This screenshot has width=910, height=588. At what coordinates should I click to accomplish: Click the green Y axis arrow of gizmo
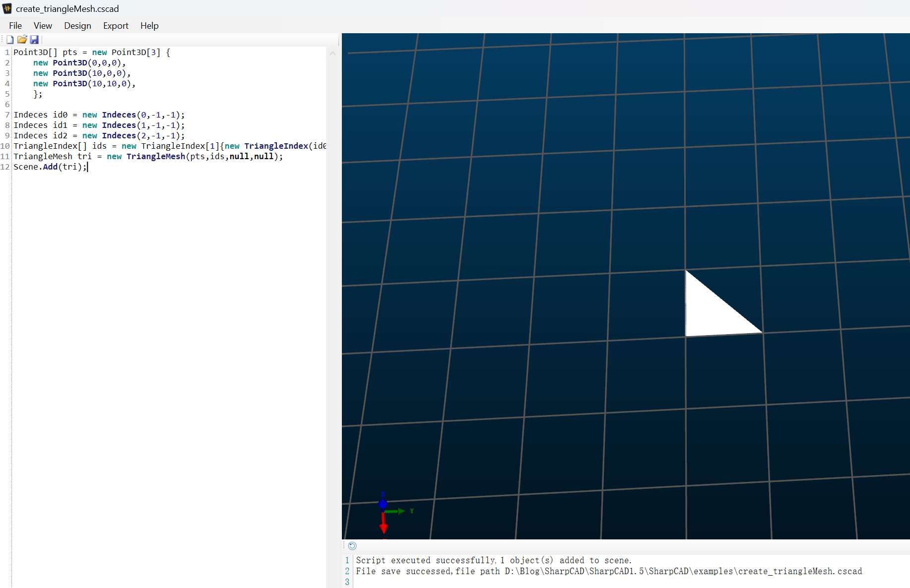pyautogui.click(x=395, y=511)
